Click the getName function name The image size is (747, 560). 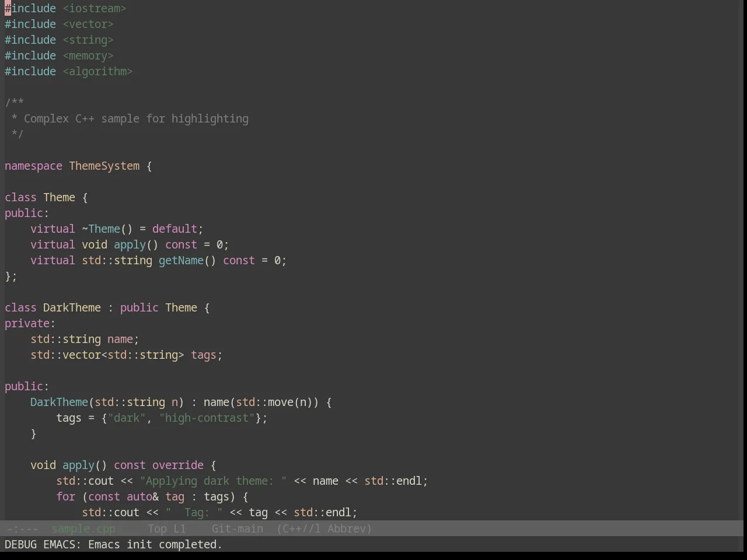tap(181, 260)
